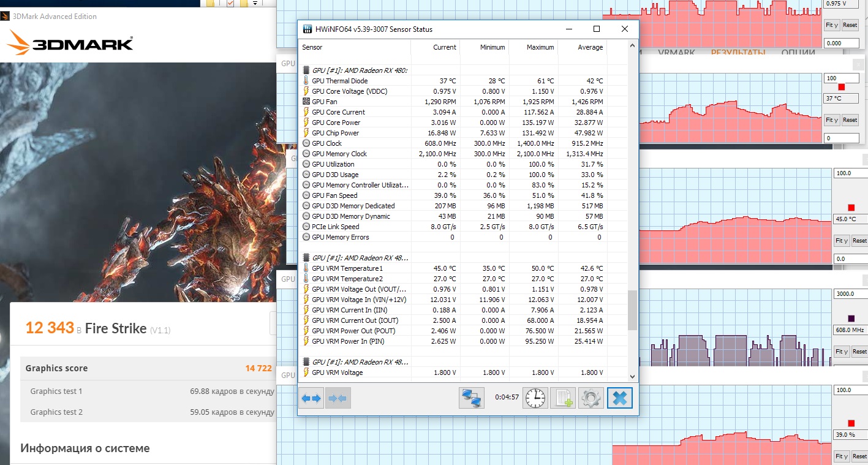Screen dimensions: 868x465
Task: Click the Graphics score row in 3DMark
Action: (148, 368)
